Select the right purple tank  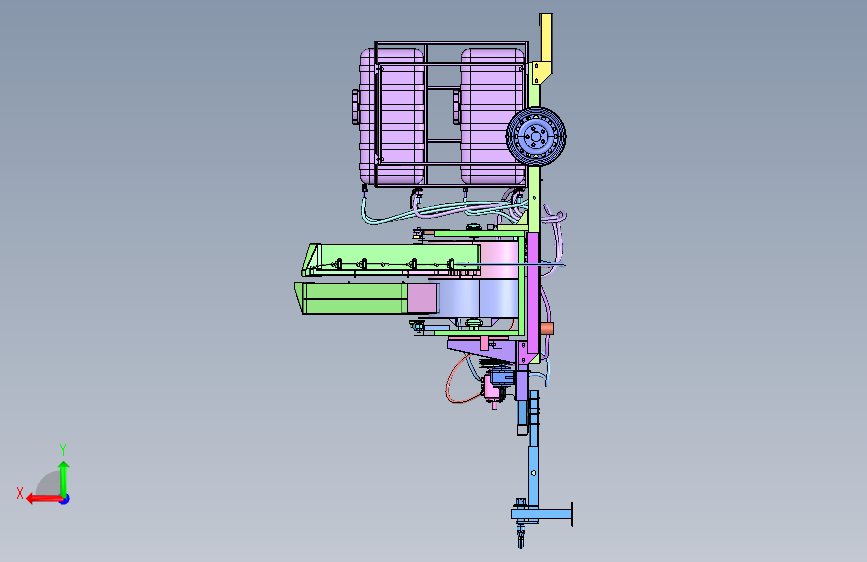pos(492,116)
